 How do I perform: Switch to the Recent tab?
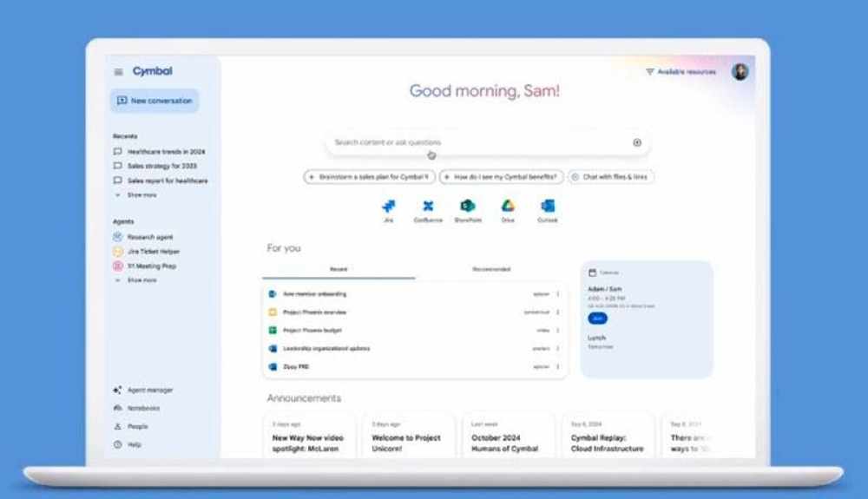(x=339, y=269)
